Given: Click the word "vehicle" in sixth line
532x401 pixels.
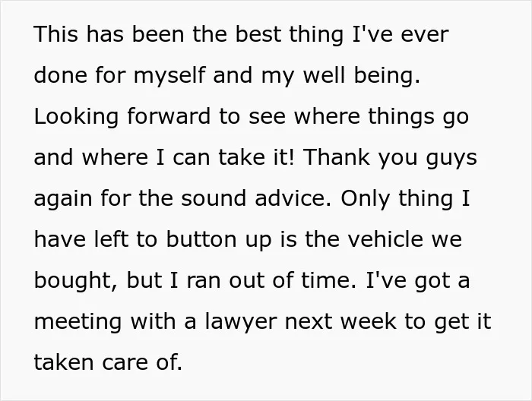Looking at the screenshot, I should (386, 240).
